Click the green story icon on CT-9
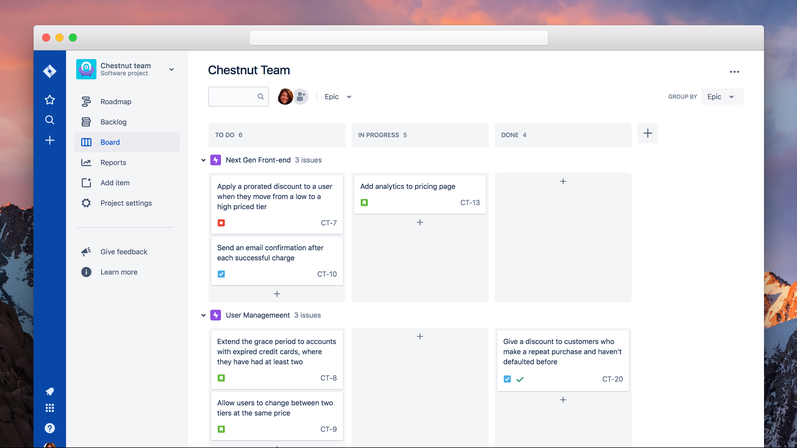The height and width of the screenshot is (448, 797). click(x=221, y=429)
